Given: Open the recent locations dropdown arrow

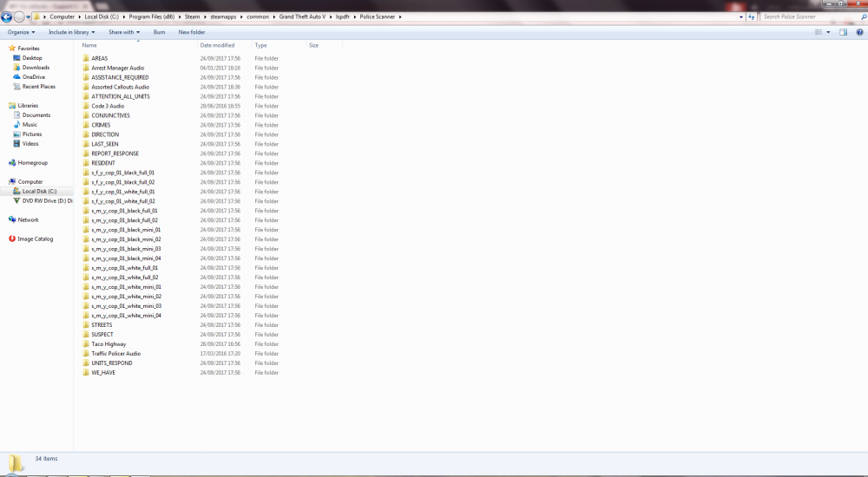Looking at the screenshot, I should pos(29,17).
